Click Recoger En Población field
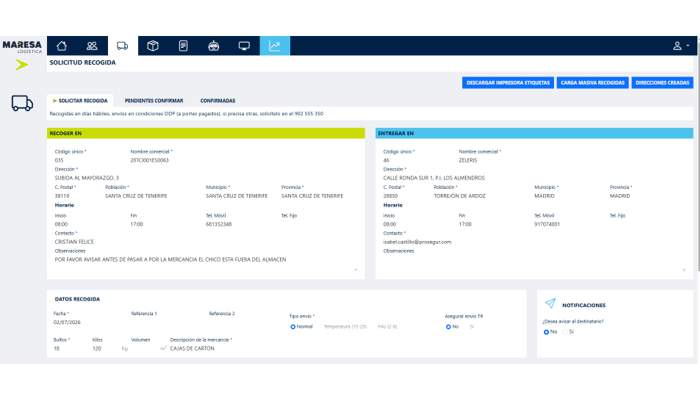The height and width of the screenshot is (400, 700). pyautogui.click(x=152, y=196)
